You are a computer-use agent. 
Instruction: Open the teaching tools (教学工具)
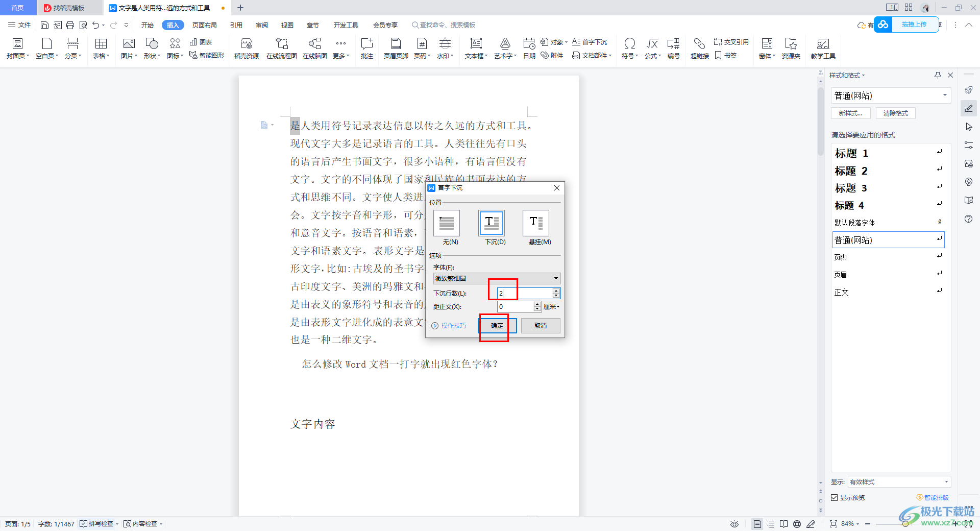click(823, 49)
